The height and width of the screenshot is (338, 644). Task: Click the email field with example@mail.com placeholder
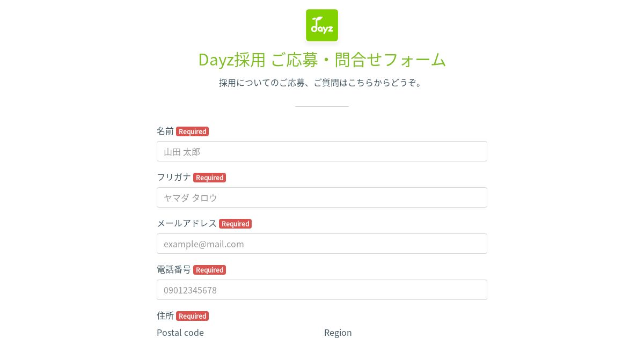tap(322, 244)
